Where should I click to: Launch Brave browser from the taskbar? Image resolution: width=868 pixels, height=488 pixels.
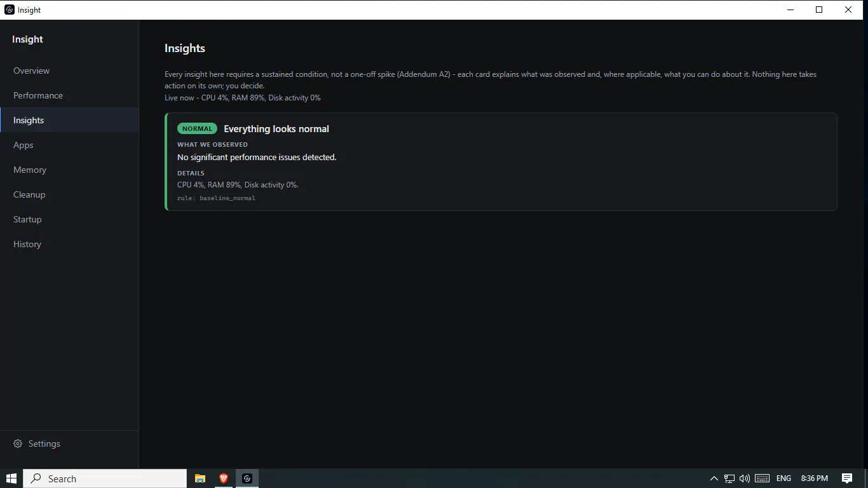(224, 478)
